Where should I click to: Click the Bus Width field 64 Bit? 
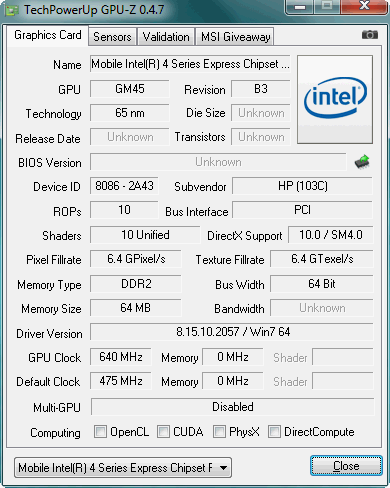click(322, 284)
